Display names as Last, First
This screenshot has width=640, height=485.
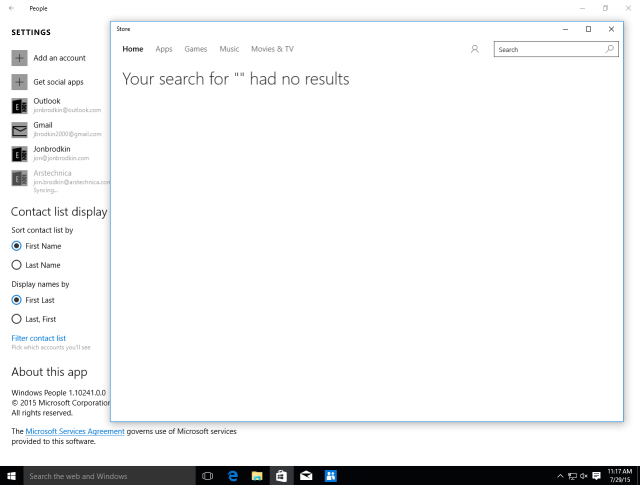pyautogui.click(x=16, y=319)
